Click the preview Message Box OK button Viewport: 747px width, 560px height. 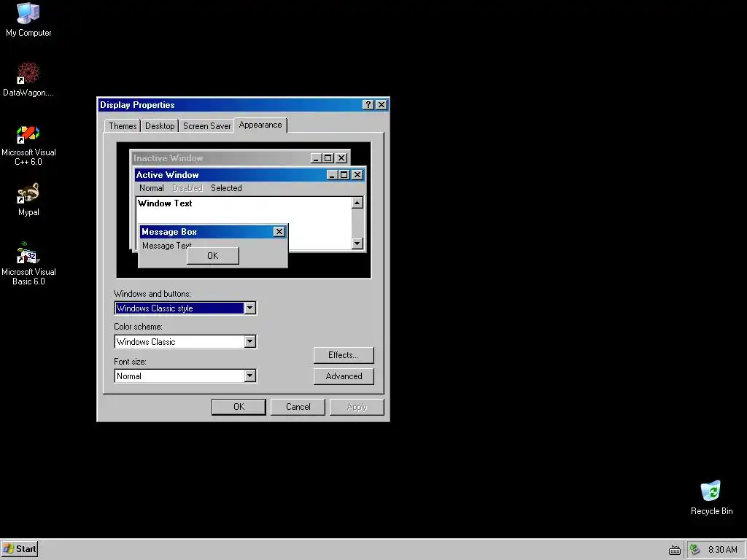click(212, 256)
